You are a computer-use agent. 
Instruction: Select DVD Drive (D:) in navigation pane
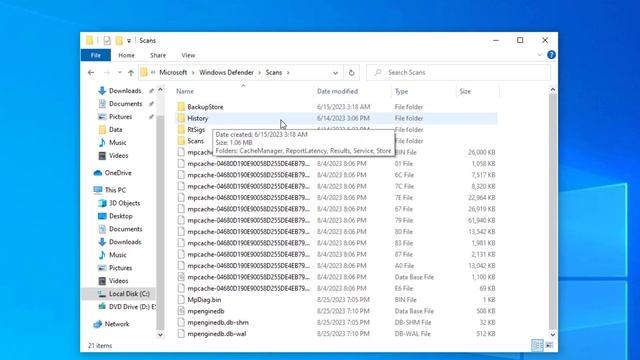(x=132, y=307)
